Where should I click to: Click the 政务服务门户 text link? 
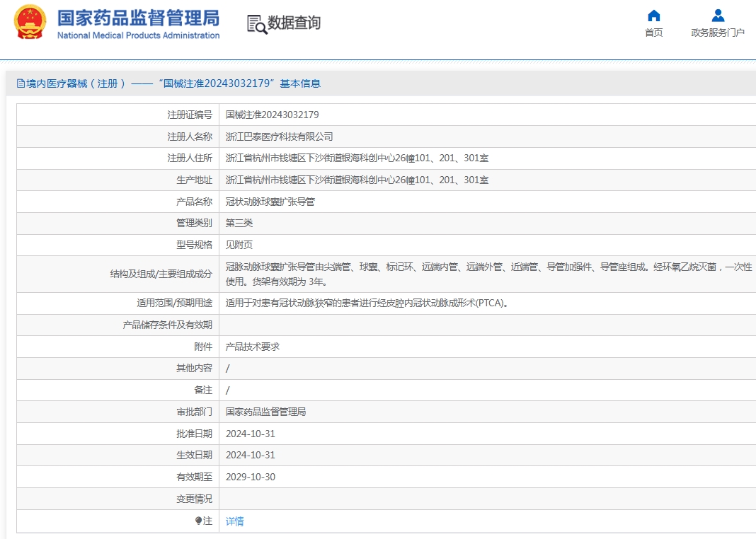click(x=718, y=33)
